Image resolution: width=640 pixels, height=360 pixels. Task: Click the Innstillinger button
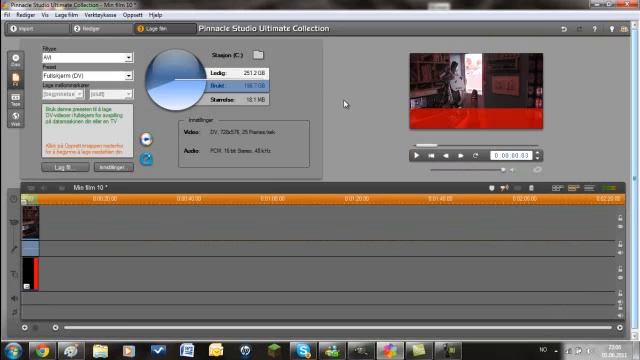tap(113, 167)
